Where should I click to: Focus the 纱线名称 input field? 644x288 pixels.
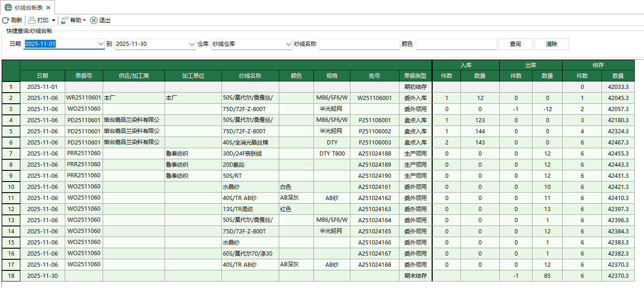pos(359,44)
